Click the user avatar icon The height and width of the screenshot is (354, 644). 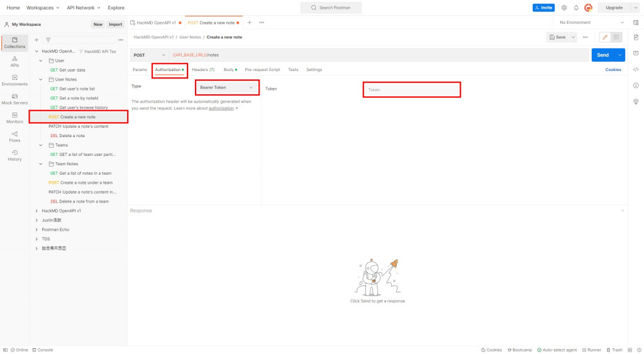tap(588, 8)
